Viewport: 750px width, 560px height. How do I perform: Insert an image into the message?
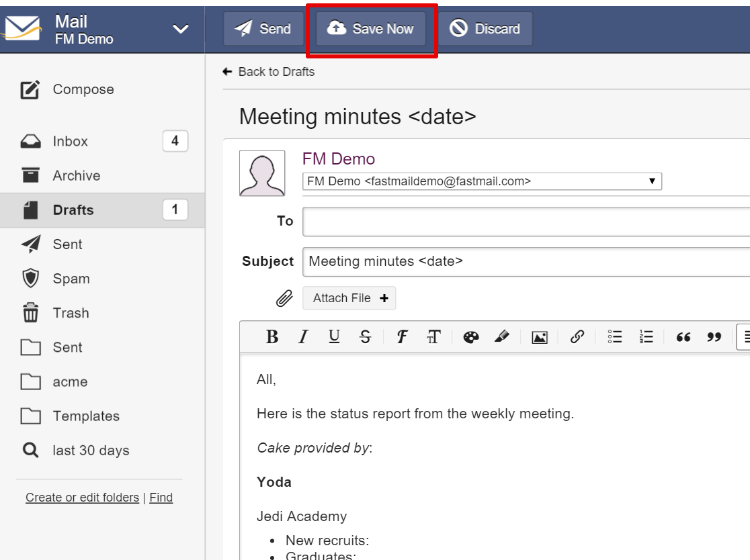coord(540,337)
